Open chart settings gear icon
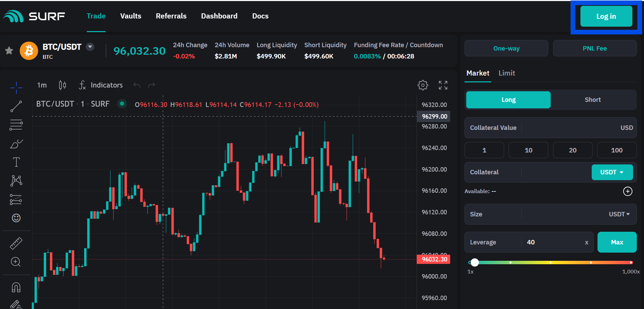The image size is (644, 309). coord(423,85)
